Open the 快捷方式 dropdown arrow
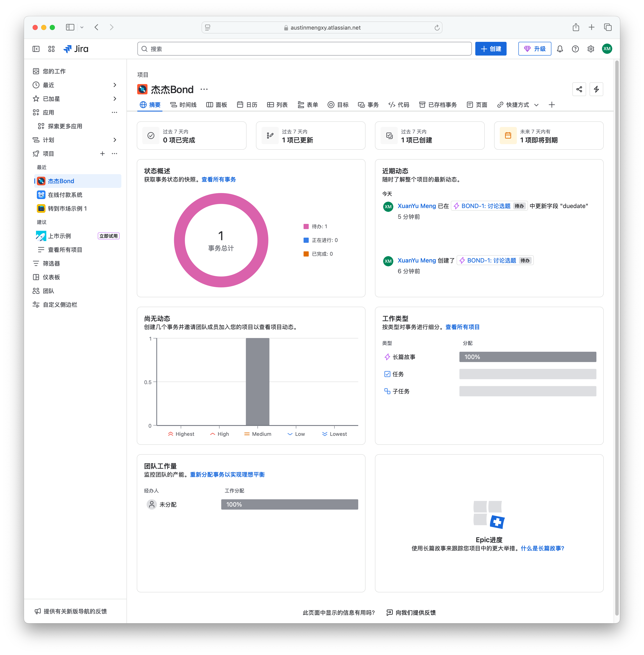 [x=536, y=105]
